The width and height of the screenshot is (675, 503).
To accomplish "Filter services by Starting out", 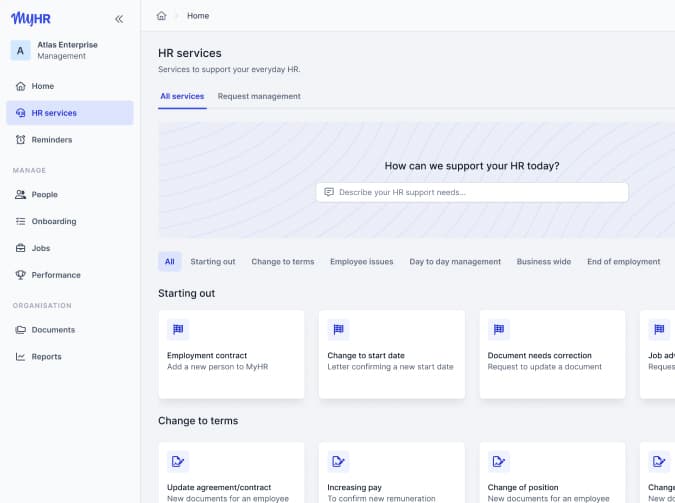I will pyautogui.click(x=213, y=262).
